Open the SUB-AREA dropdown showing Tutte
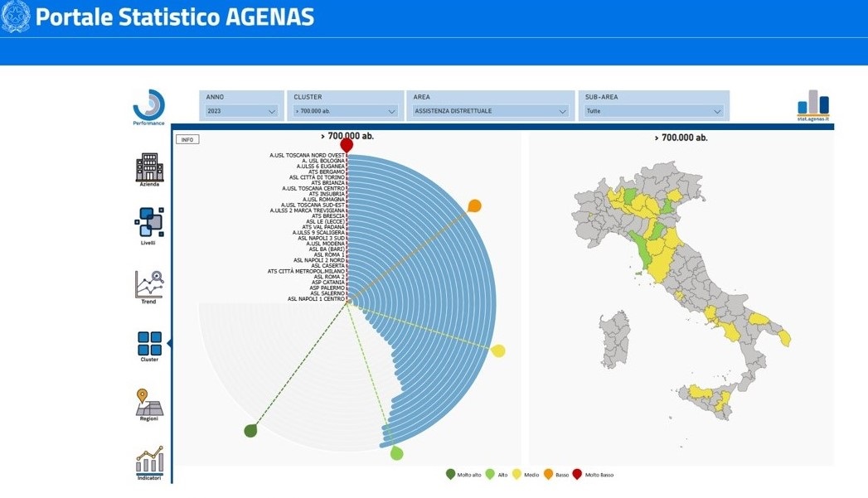868x498 pixels. coord(652,110)
